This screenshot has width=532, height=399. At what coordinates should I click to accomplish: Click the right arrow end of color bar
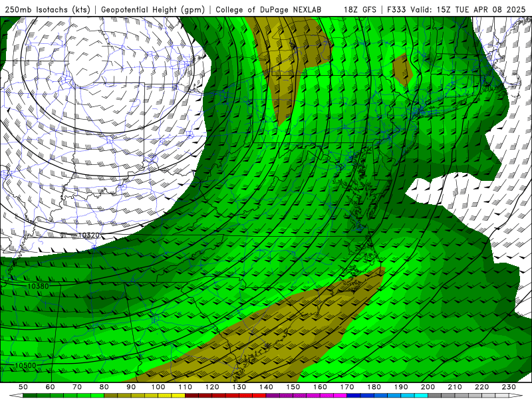pos(516,395)
